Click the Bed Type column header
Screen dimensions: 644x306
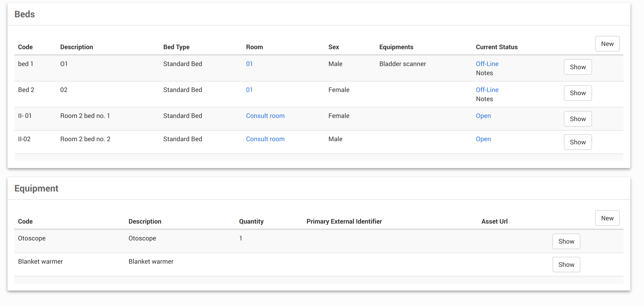tap(176, 47)
